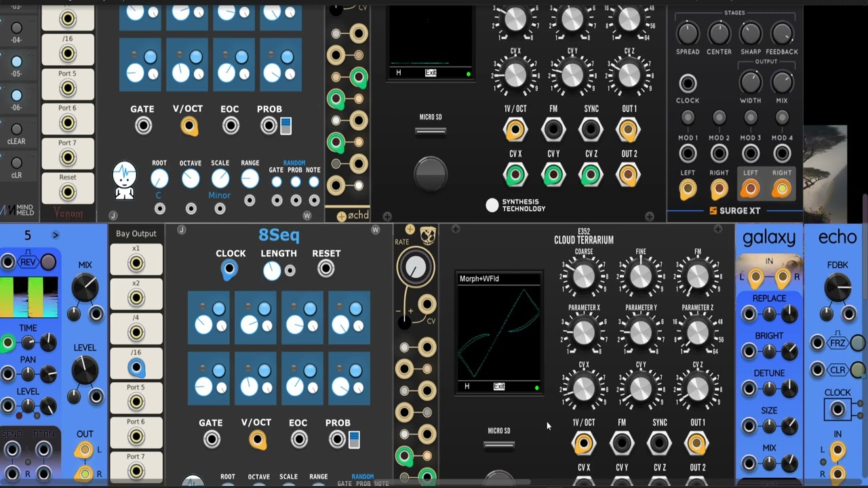Click the highlighted LEFT output jack on Surge XT

750,189
